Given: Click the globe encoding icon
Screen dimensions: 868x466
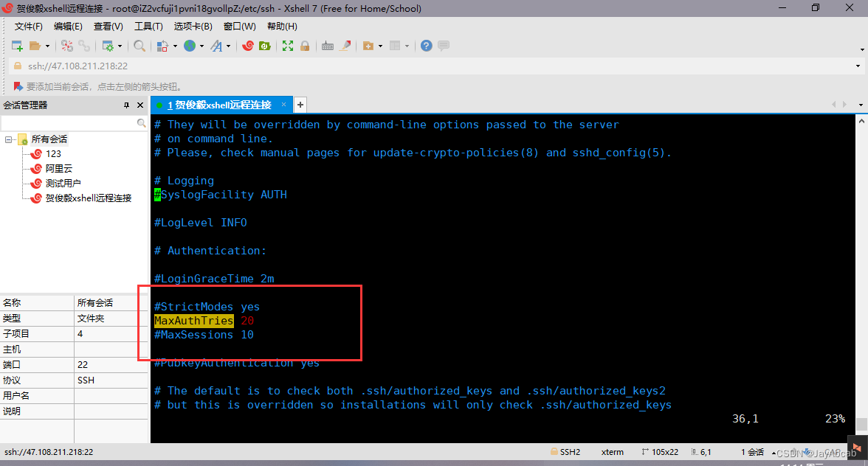Looking at the screenshot, I should point(190,46).
